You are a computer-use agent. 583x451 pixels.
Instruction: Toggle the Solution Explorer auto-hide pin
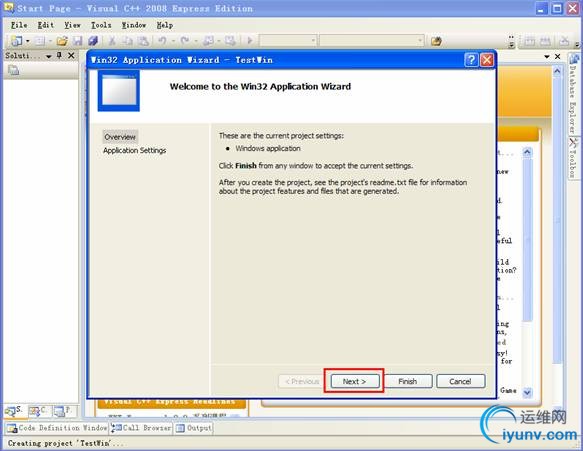coord(59,56)
